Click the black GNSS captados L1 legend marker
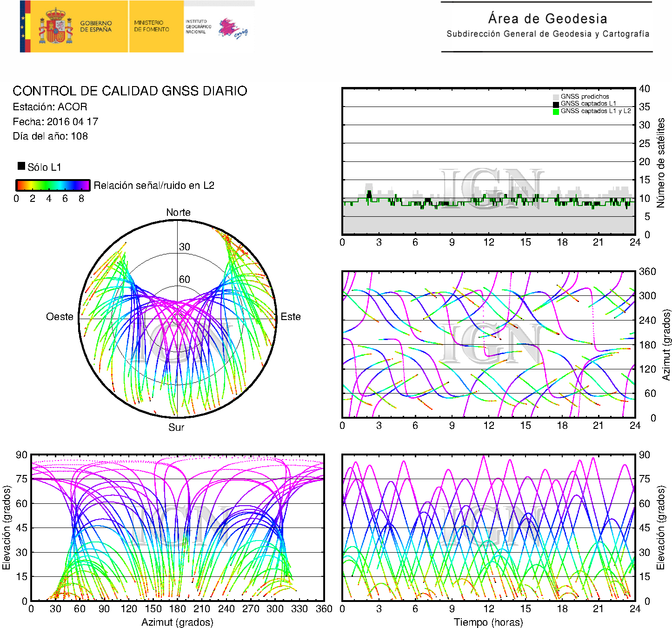672x628 pixels. [x=556, y=104]
